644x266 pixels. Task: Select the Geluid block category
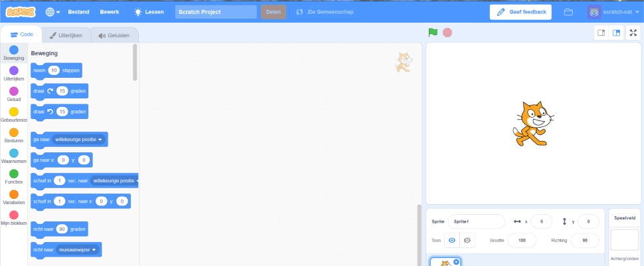(x=14, y=94)
